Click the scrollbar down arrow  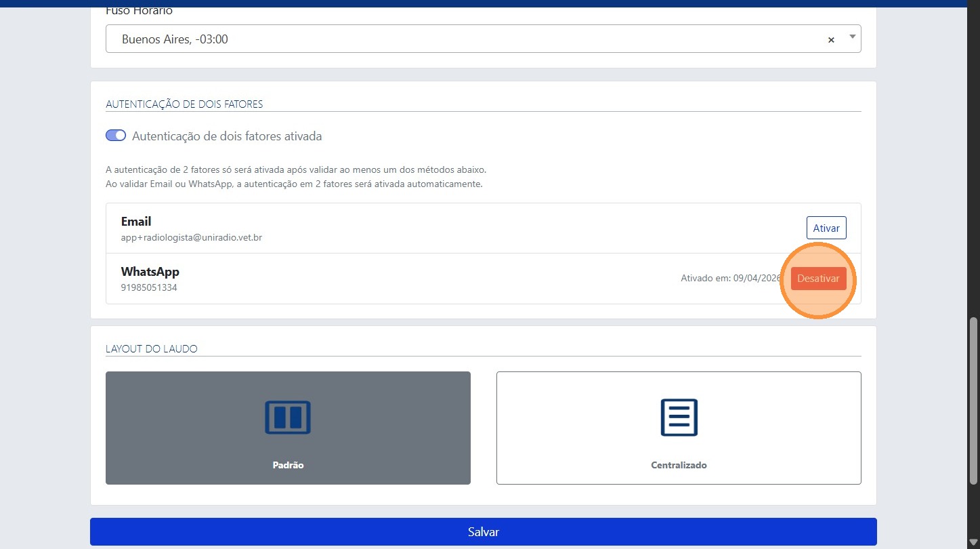[973, 542]
